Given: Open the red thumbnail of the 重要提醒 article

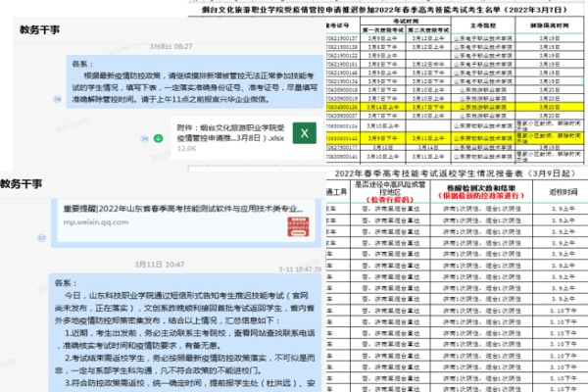Looking at the screenshot, I should (x=298, y=226).
